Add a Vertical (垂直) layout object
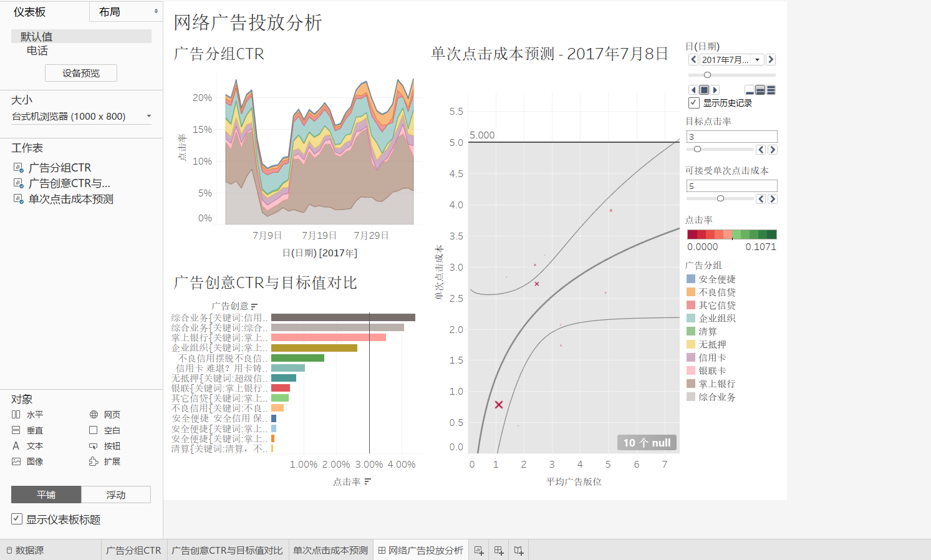Screen dimensions: 931x560 click(x=27, y=430)
